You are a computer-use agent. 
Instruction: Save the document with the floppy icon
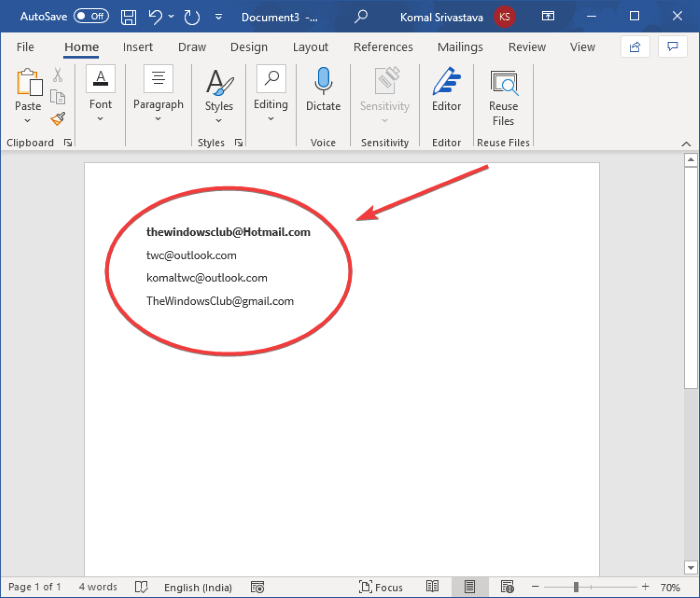[x=129, y=17]
